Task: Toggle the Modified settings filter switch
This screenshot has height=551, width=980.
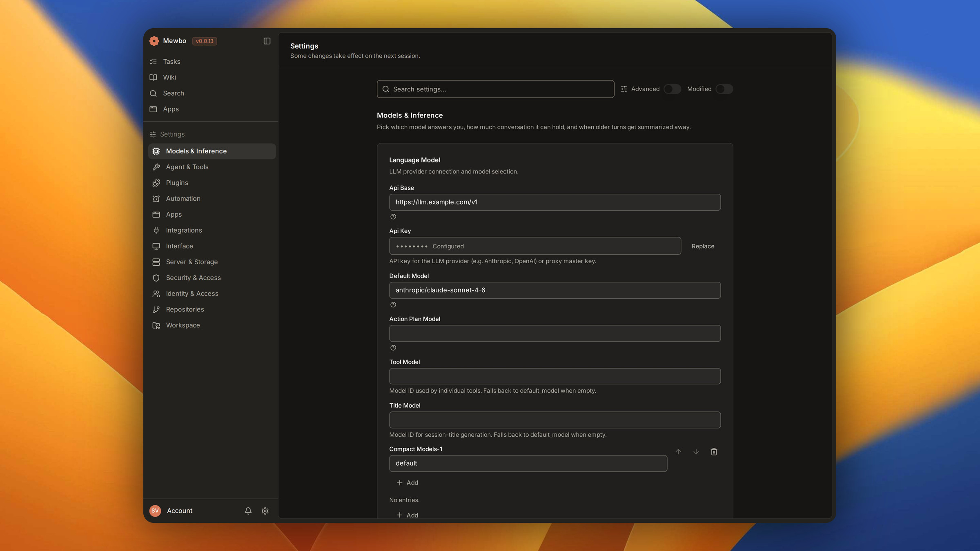Action: point(724,89)
